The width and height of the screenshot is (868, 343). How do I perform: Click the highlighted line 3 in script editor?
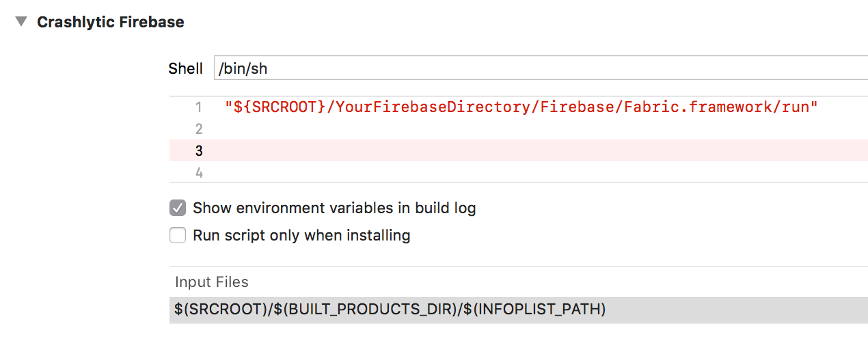519,151
